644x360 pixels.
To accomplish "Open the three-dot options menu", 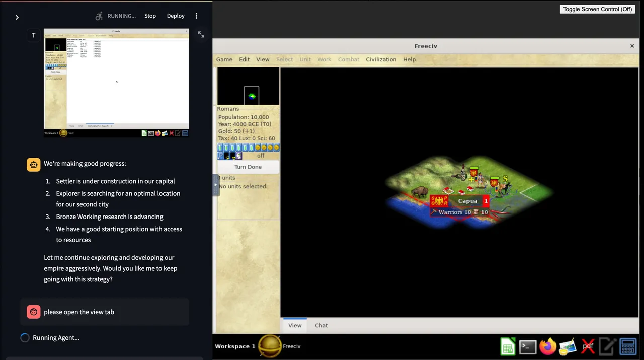I will [196, 16].
